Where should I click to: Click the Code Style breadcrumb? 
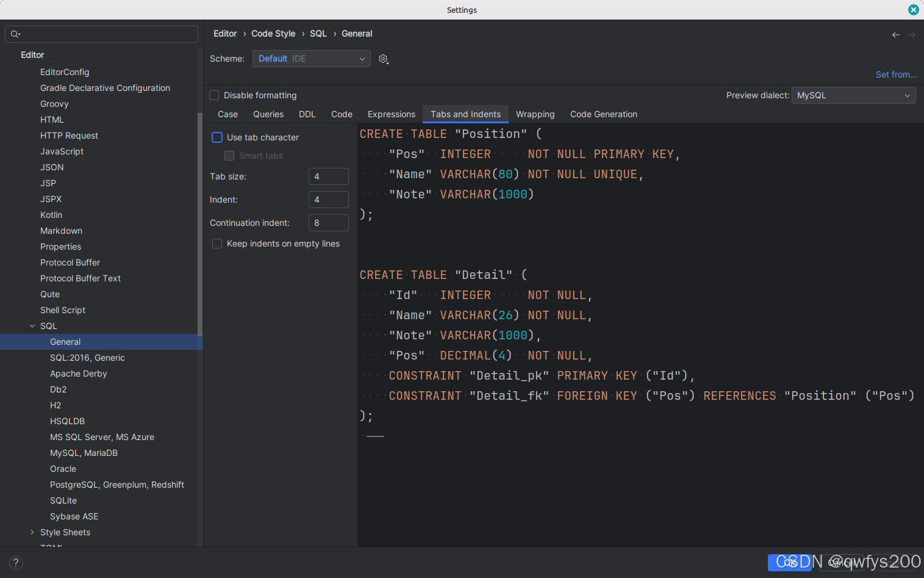point(273,34)
